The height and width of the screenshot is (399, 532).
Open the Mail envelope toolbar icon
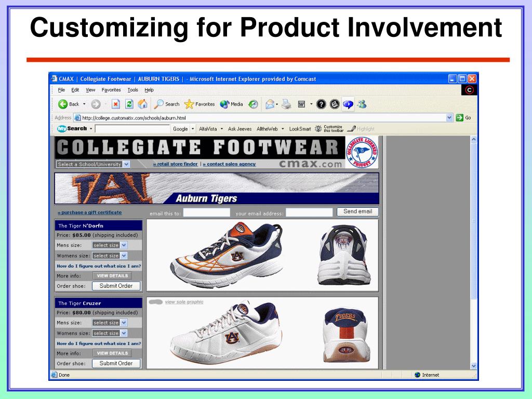(x=270, y=104)
